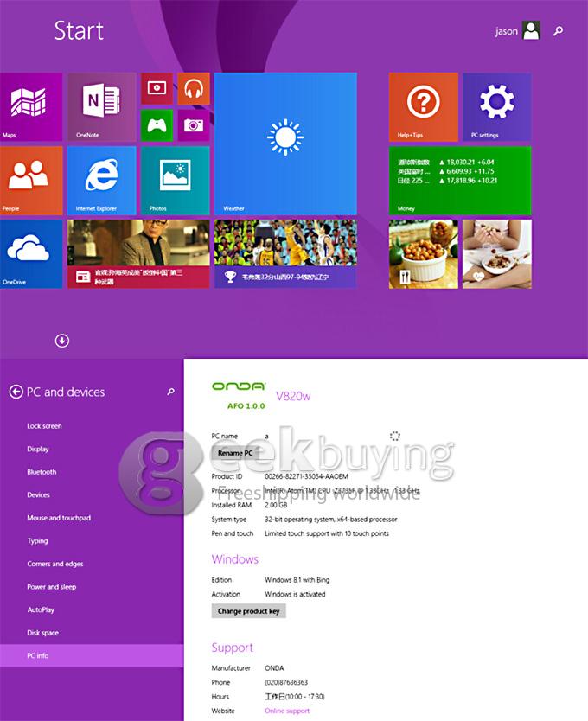The height and width of the screenshot is (721, 588).
Task: Open the Video tile
Action: point(157,88)
